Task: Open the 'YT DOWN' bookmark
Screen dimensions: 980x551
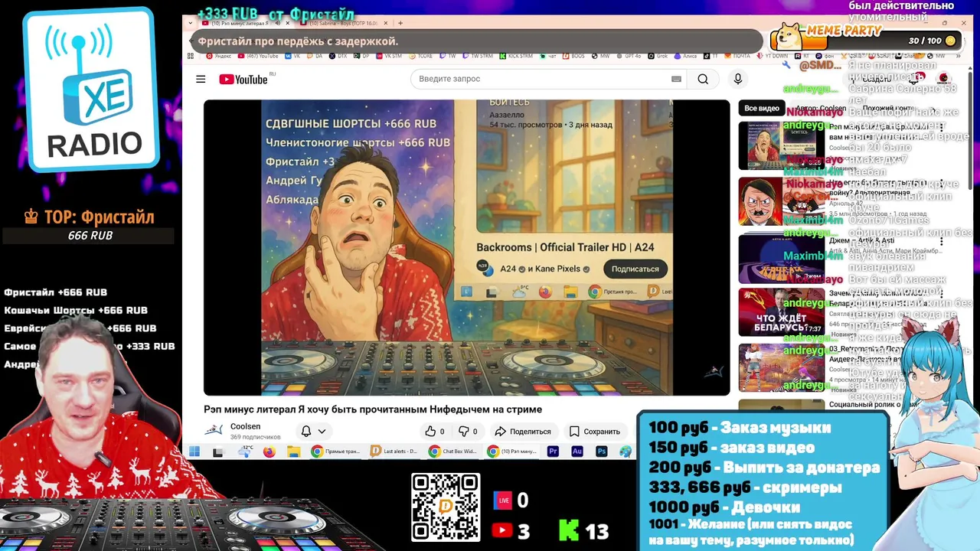Action: pos(772,56)
